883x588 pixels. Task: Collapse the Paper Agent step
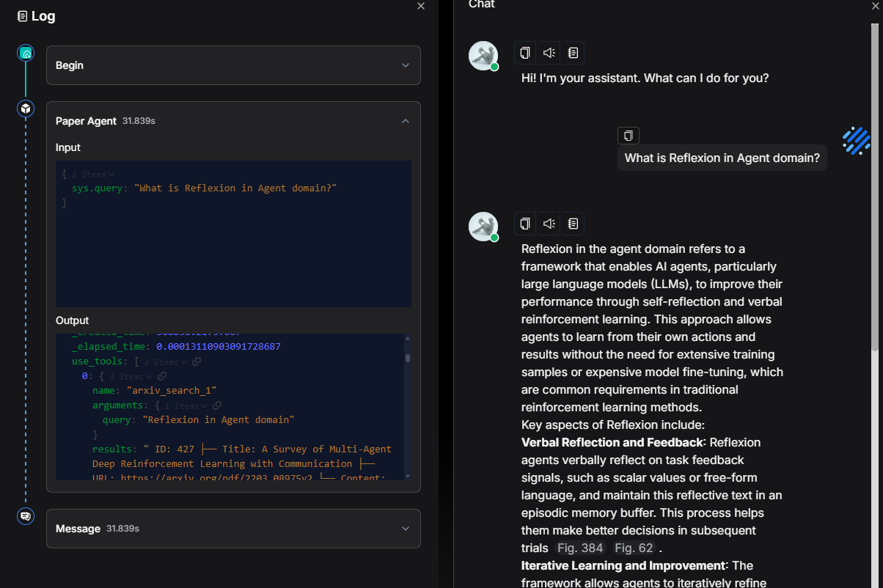tap(405, 121)
